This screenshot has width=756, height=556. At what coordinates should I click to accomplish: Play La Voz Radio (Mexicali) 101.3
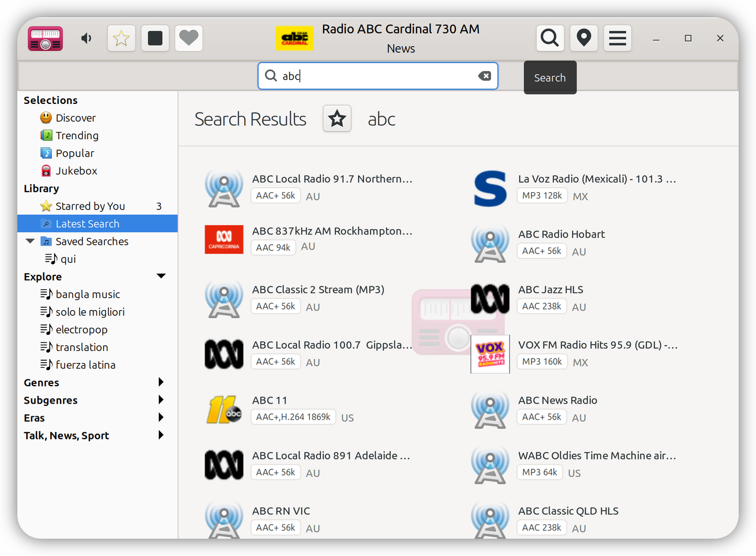point(597,179)
